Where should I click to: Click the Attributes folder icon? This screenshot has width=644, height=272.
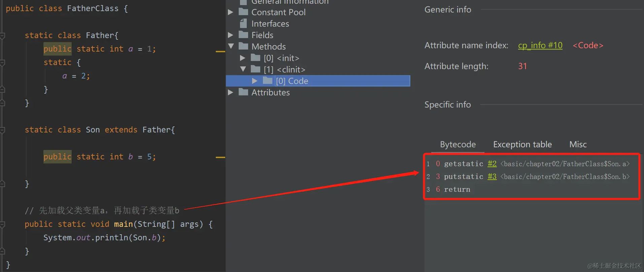click(x=243, y=92)
